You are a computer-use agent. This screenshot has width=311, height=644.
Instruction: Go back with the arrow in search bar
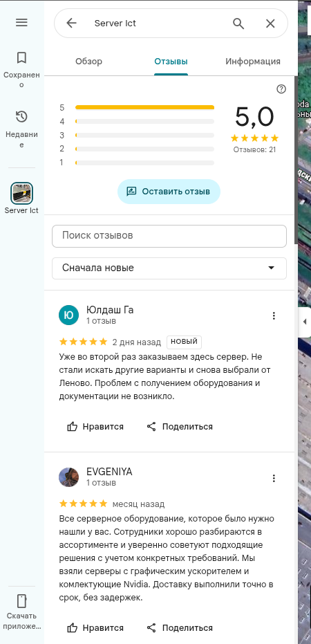(x=71, y=24)
